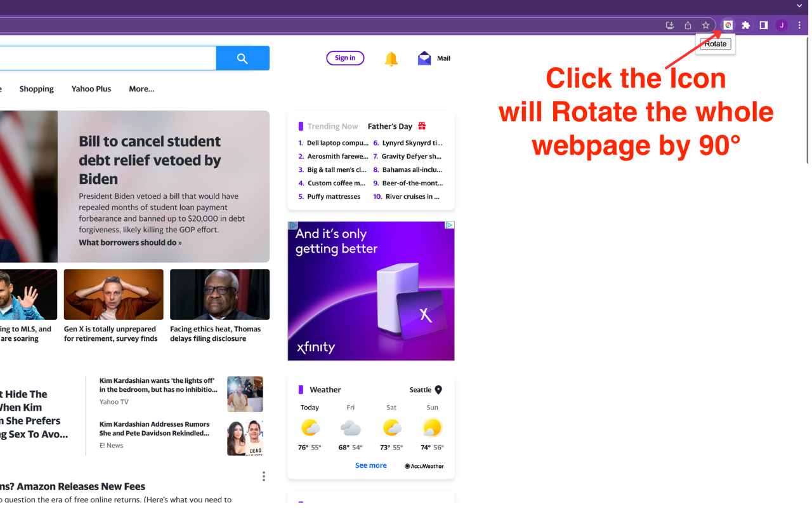Open 'Aerosmith farewe...' trending item
Screen dimensions: 812x508
pyautogui.click(x=338, y=156)
